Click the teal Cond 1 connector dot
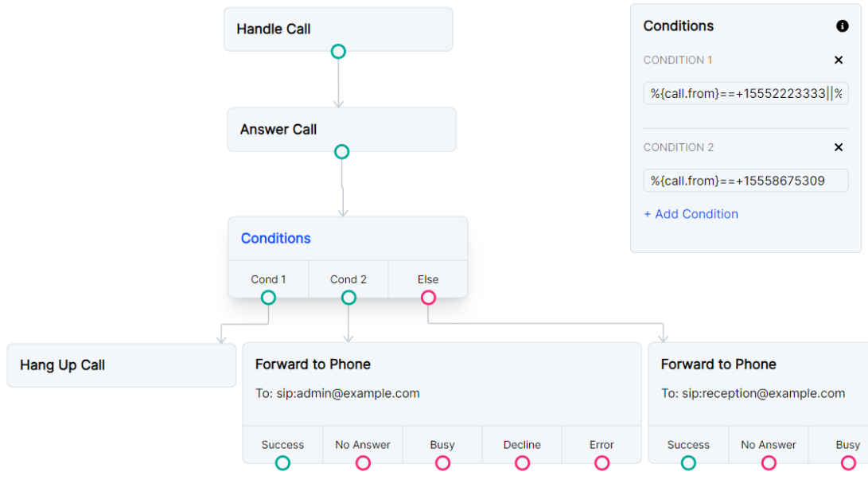This screenshot has width=868, height=499. (268, 297)
